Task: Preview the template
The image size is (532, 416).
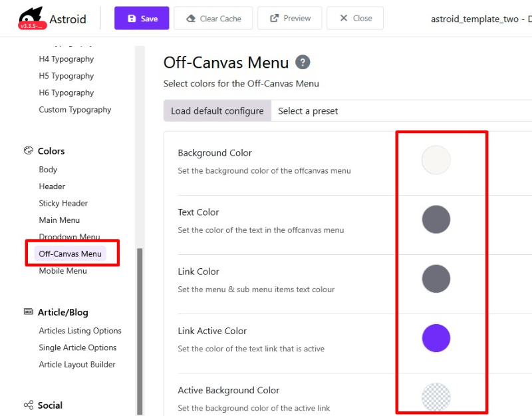Action: pyautogui.click(x=289, y=19)
